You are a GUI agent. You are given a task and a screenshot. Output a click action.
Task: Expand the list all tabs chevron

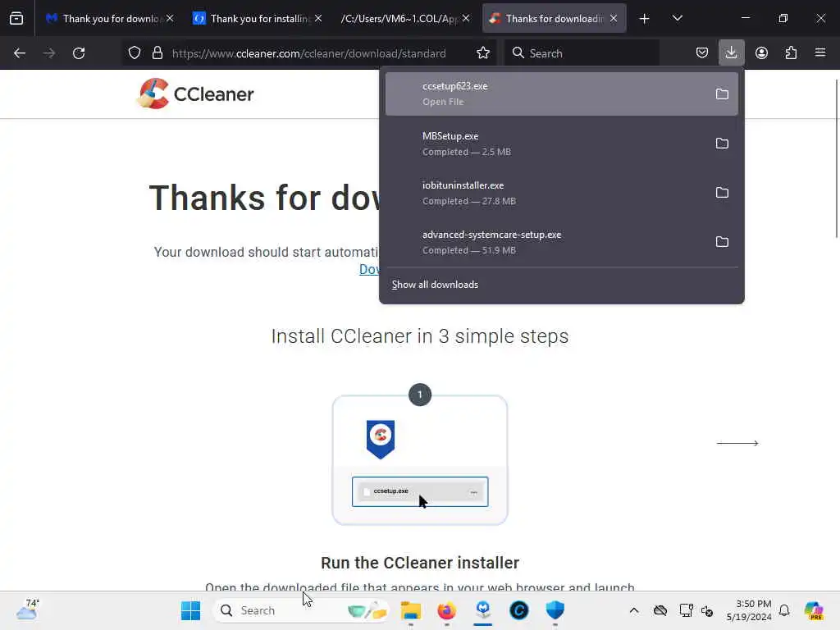677,19
